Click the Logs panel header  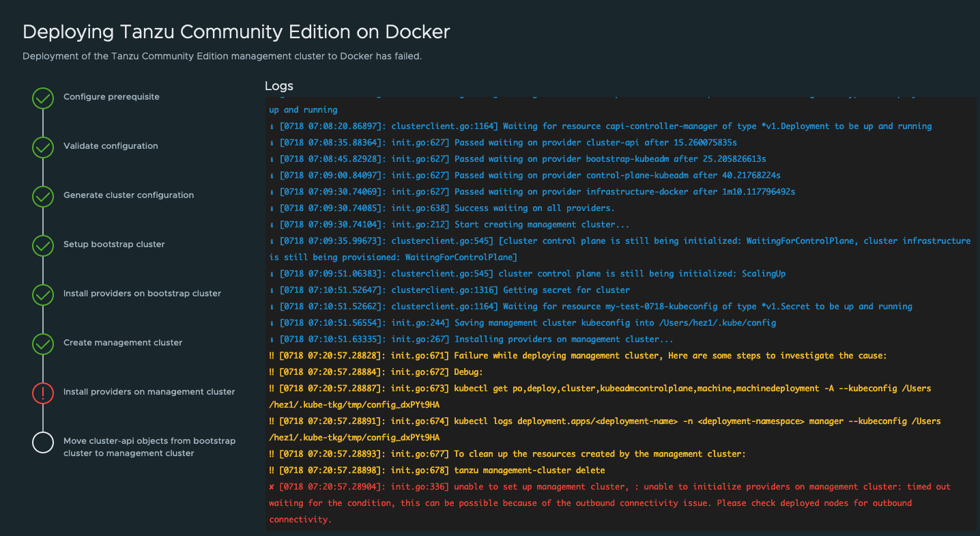click(x=278, y=86)
